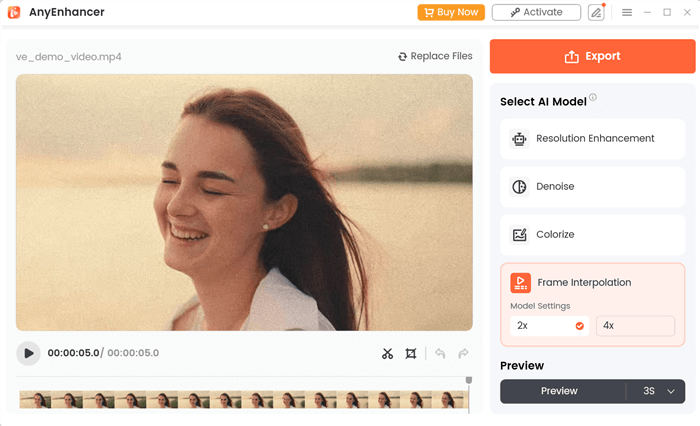The width and height of the screenshot is (700, 426).
Task: Maximize the AnyEnhancer window
Action: (667, 13)
